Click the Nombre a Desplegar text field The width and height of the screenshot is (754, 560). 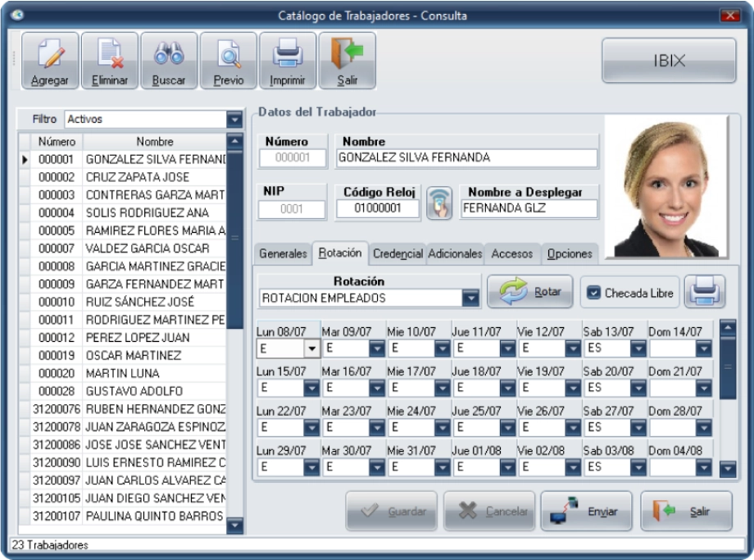(528, 209)
